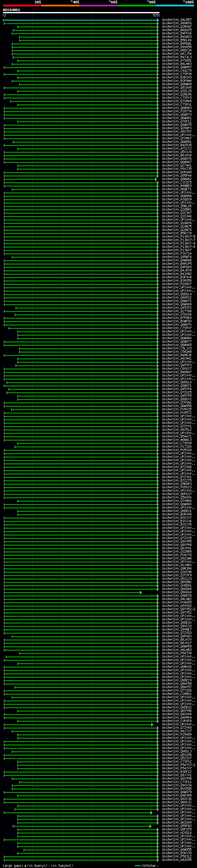Select label UniRef100_Q299F0
The image size is (197, 868).
(x=176, y=128)
